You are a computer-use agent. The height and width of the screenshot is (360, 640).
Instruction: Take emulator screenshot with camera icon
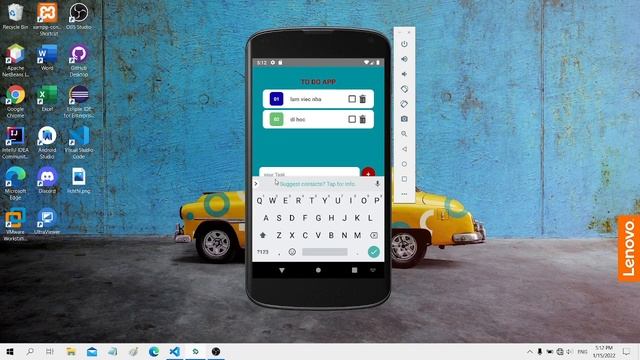tap(404, 119)
